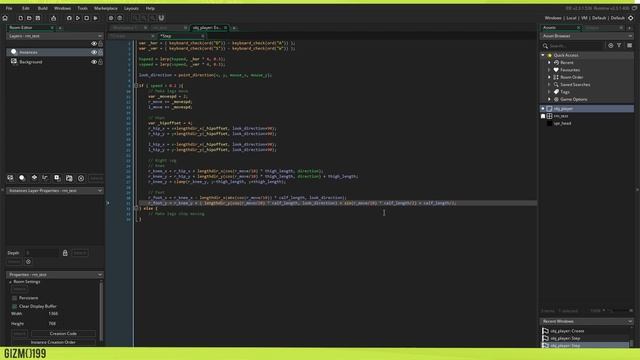Collapse the Quick Access tree node

543,55
